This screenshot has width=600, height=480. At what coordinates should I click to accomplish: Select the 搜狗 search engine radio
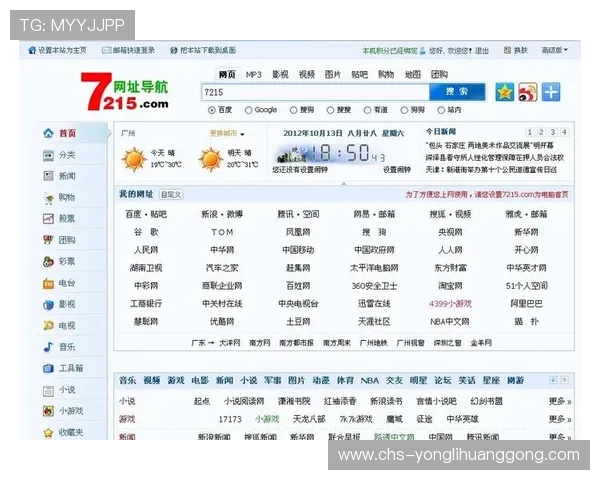pos(293,110)
